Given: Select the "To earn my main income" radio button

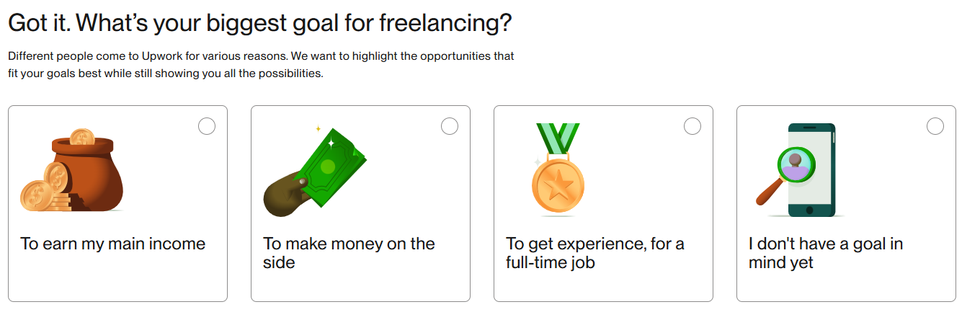Looking at the screenshot, I should click(x=206, y=127).
